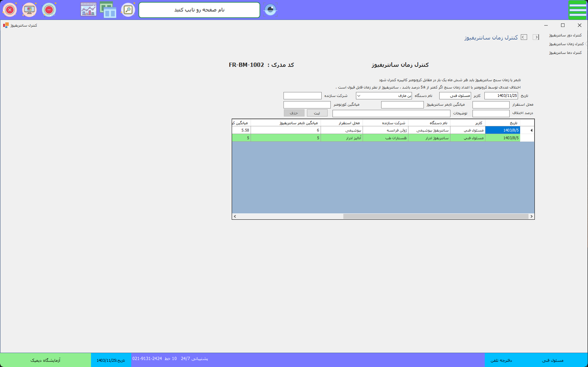This screenshot has height=367, width=588.
Task: Expand the device name dropdown (نام دستگاه)
Action: (x=359, y=96)
